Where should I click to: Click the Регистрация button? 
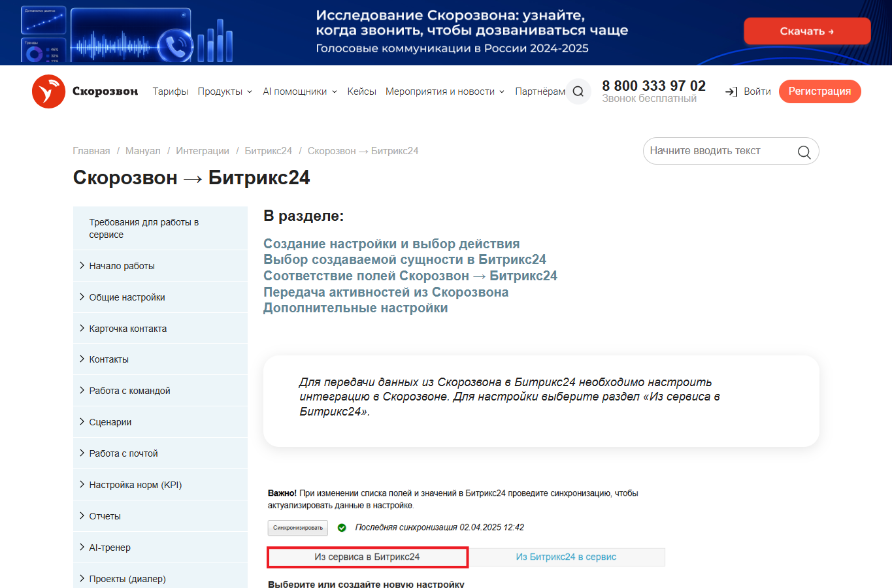coord(819,91)
